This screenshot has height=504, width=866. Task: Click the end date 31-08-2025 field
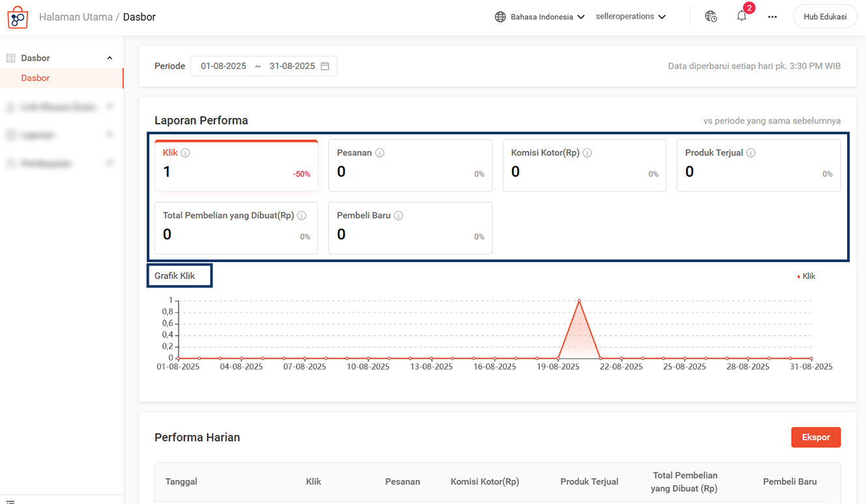pyautogui.click(x=292, y=66)
